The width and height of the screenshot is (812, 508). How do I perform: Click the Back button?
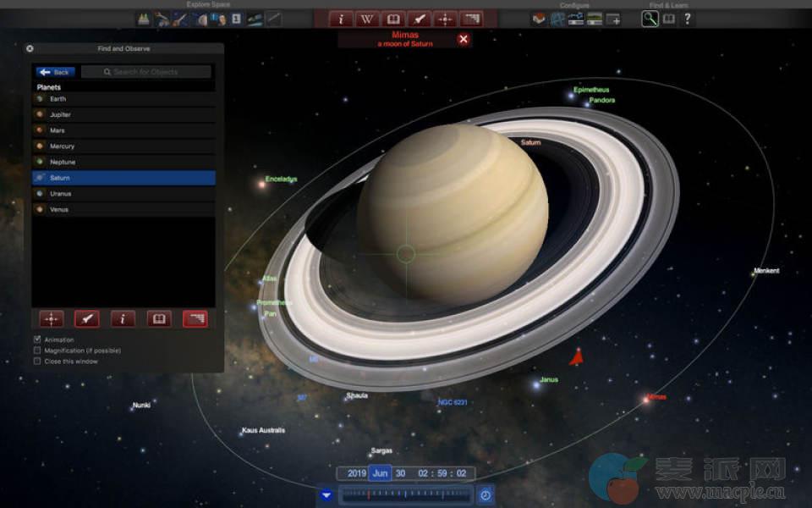(x=56, y=72)
